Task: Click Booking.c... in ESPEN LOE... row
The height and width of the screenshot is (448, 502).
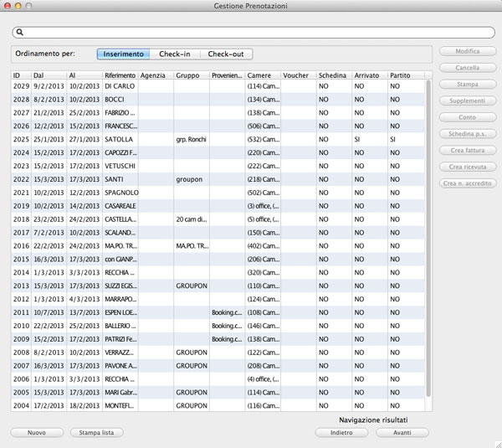Action: pos(228,312)
